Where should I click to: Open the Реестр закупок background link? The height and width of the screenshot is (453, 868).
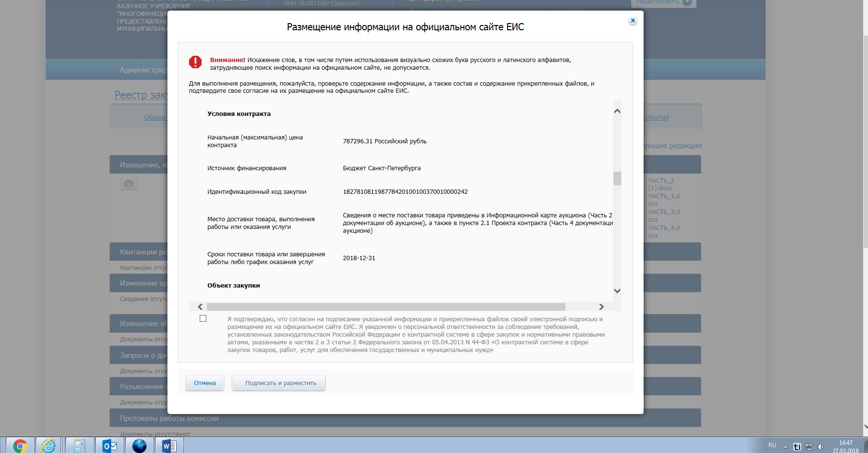(x=140, y=95)
